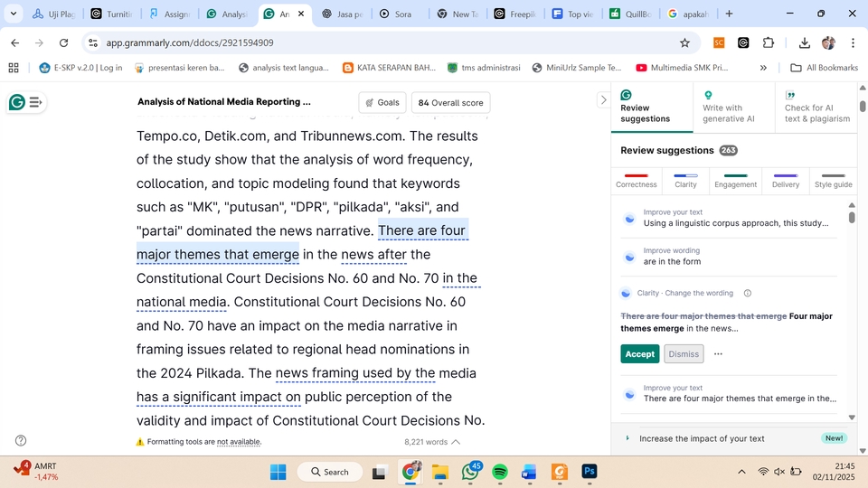Filter suggestions by Correctness

tap(637, 180)
